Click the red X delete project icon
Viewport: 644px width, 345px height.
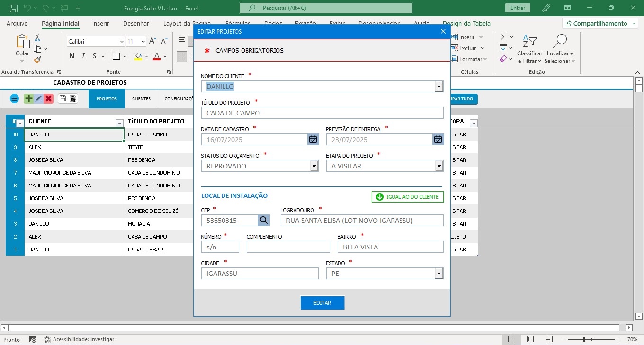click(48, 98)
